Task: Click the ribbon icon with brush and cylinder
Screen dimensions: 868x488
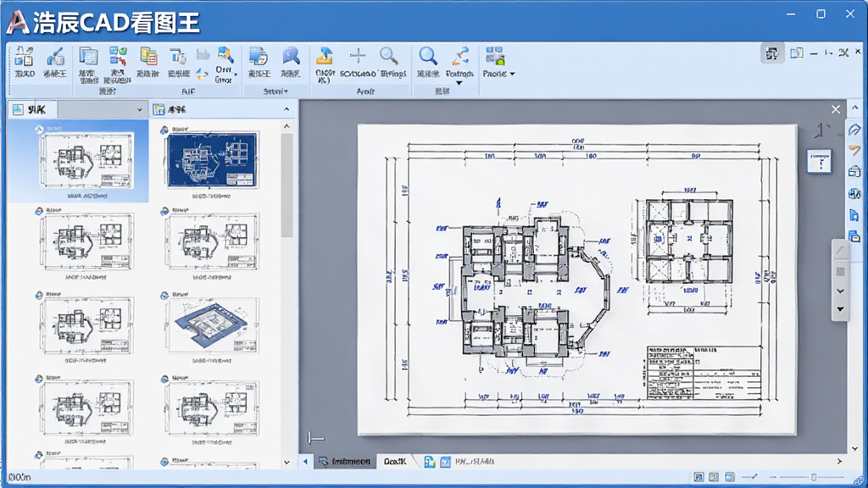Action: tap(55, 57)
